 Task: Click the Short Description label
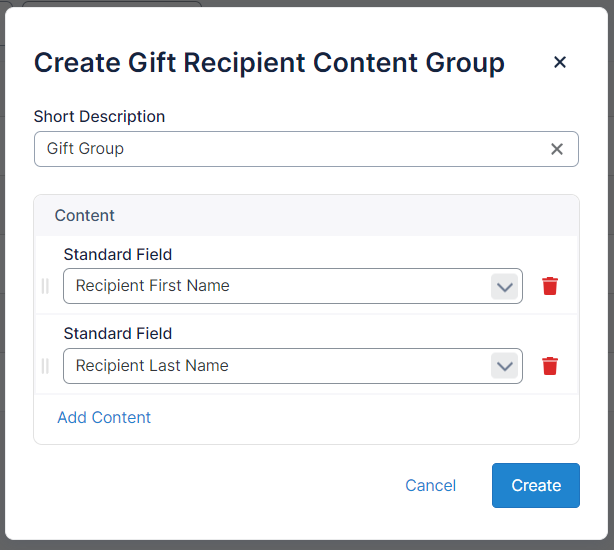coord(99,117)
